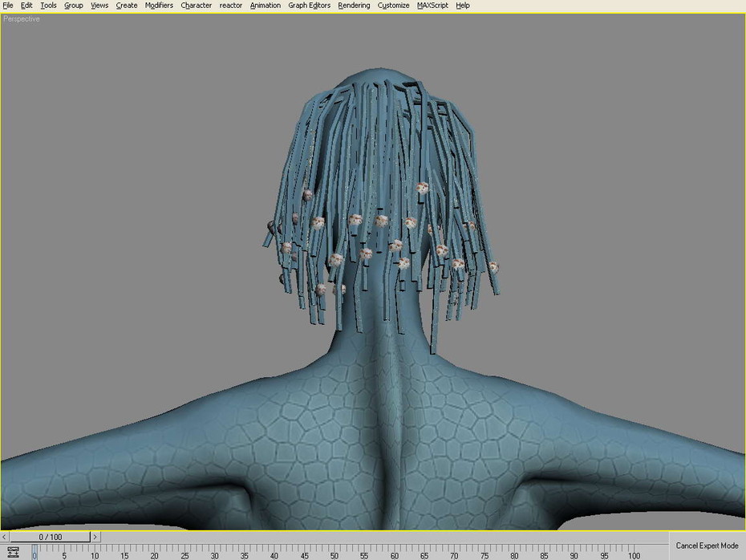Image resolution: width=746 pixels, height=560 pixels.
Task: Open the Animation menu
Action: tap(265, 6)
